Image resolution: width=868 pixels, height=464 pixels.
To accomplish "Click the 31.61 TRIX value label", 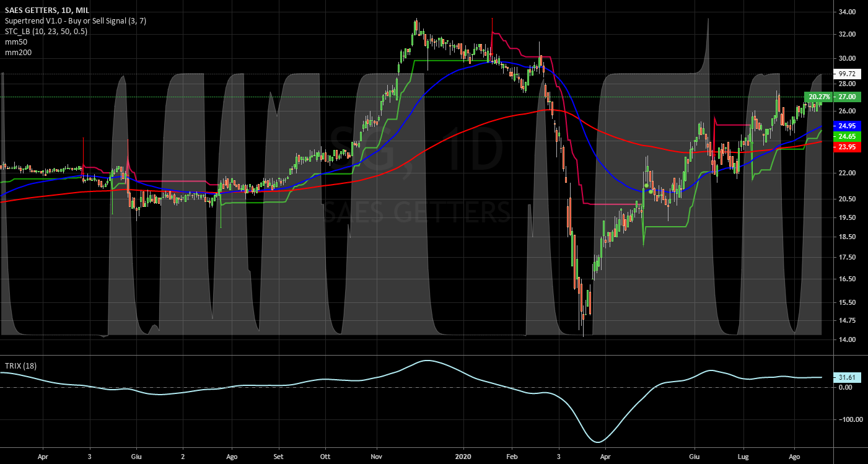I will [847, 377].
